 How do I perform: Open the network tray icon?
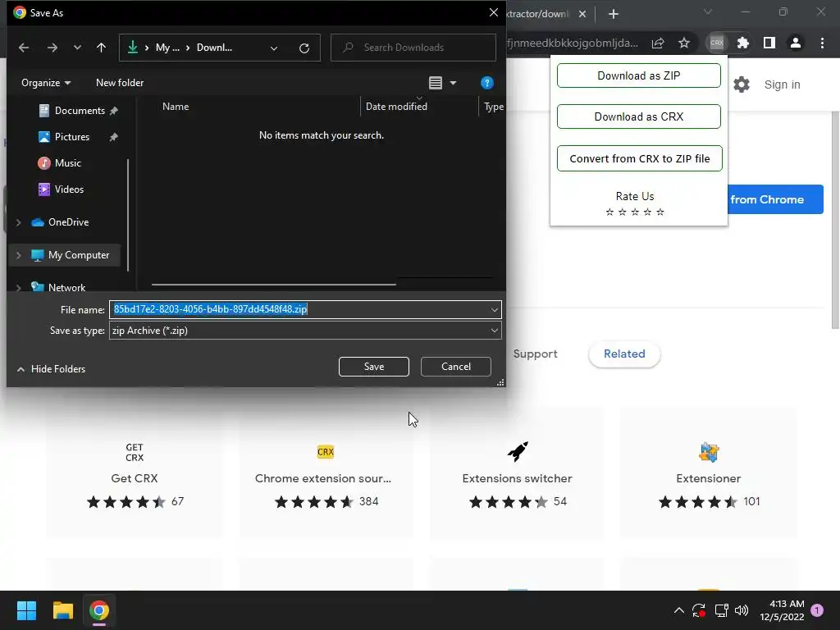[x=721, y=610]
